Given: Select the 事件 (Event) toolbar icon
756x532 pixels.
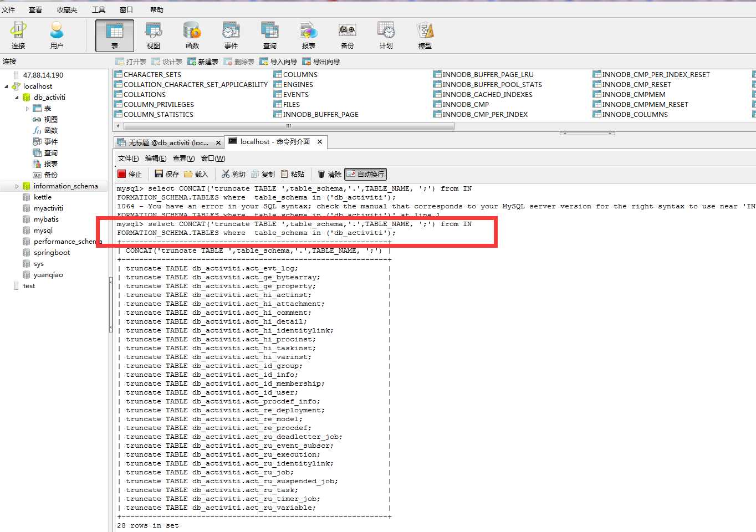Looking at the screenshot, I should (x=231, y=35).
